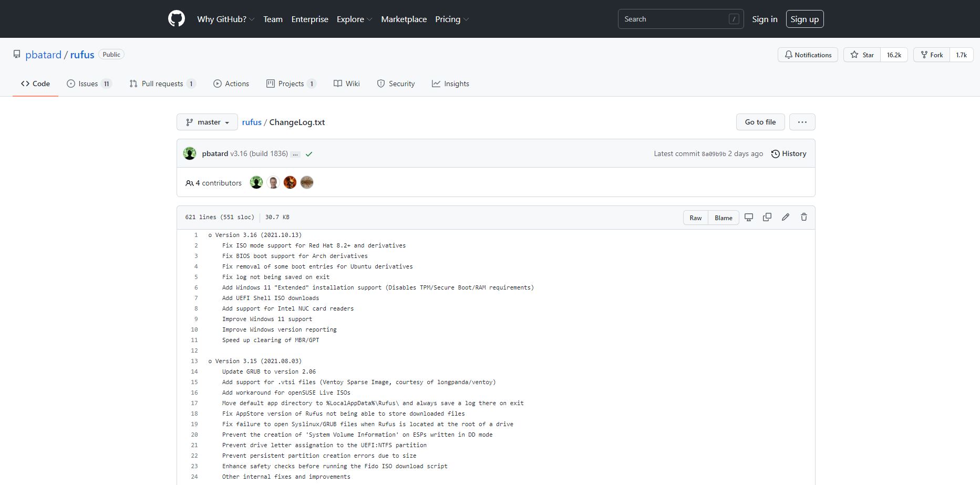Open commit message v3.16 (build 1836)
Image resolution: width=980 pixels, height=485 pixels.
259,153
